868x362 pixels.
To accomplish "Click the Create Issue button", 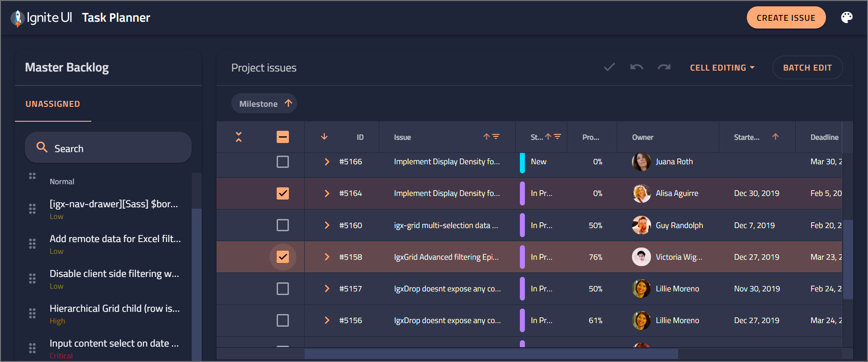I will point(786,18).
